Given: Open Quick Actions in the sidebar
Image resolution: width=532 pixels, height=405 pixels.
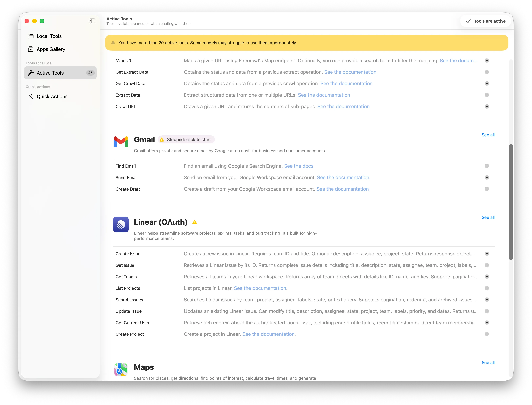Looking at the screenshot, I should coord(52,96).
